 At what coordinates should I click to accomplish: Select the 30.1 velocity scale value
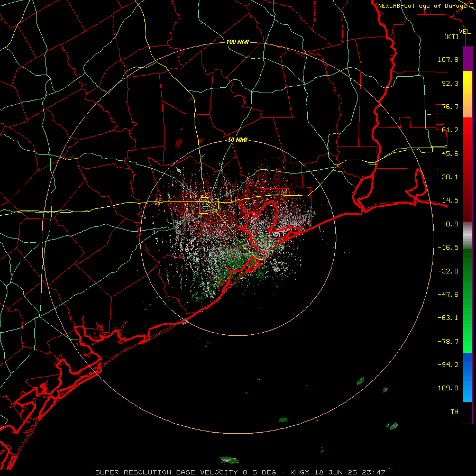point(450,177)
